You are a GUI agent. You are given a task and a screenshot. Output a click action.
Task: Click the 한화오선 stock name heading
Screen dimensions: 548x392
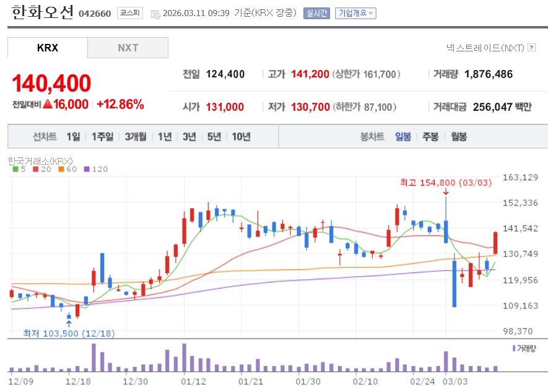point(42,12)
